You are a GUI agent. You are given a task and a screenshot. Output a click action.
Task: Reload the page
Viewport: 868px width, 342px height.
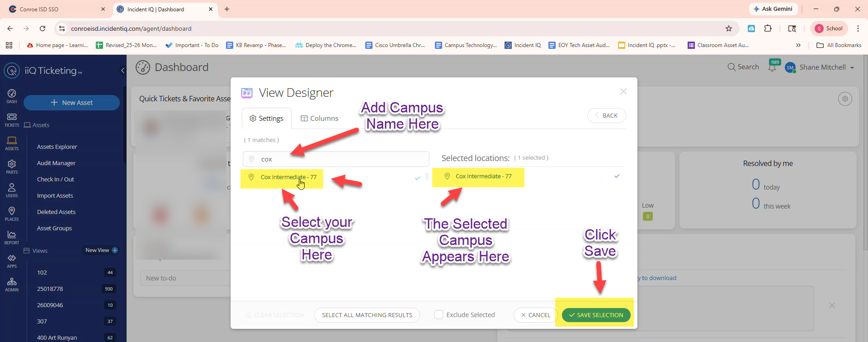(42, 28)
